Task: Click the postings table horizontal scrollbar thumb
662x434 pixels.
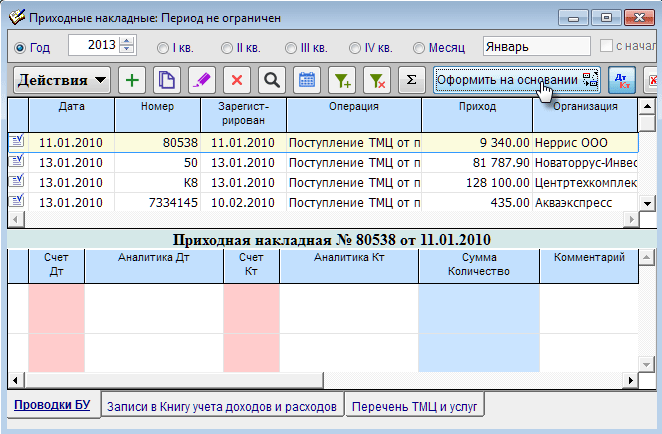Action: (x=174, y=380)
